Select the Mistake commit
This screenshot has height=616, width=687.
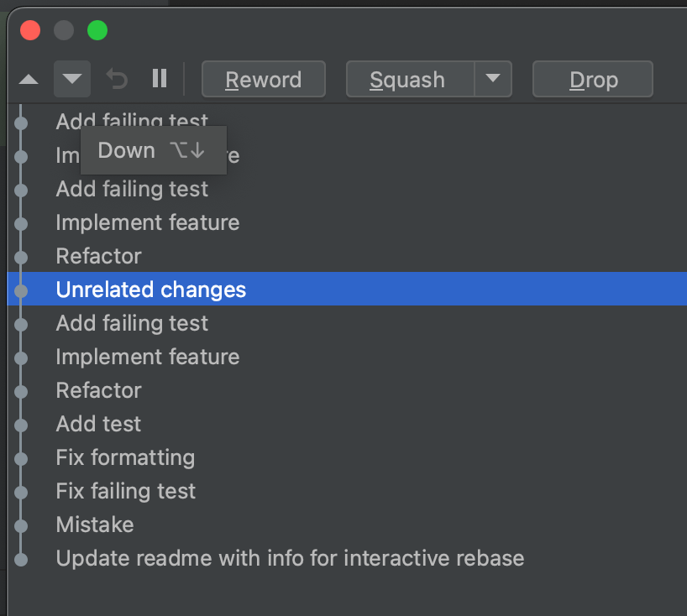(94, 524)
